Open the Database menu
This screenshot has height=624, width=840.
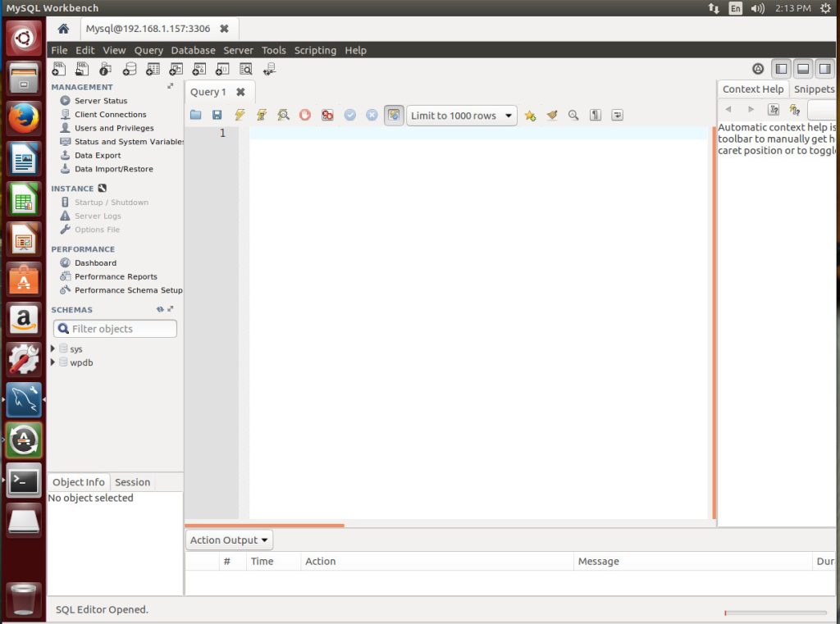[193, 50]
